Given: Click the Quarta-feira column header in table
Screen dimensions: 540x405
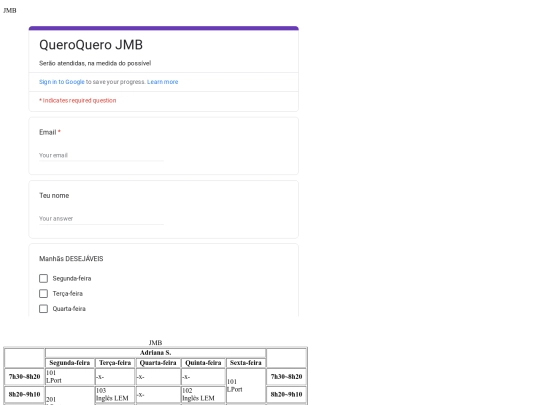Looking at the screenshot, I should pos(158,363).
